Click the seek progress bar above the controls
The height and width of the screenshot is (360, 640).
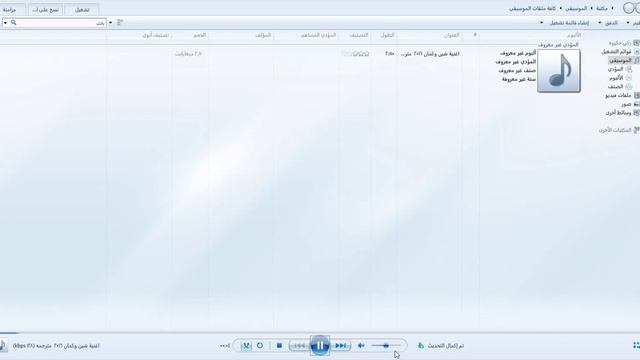pyautogui.click(x=320, y=333)
